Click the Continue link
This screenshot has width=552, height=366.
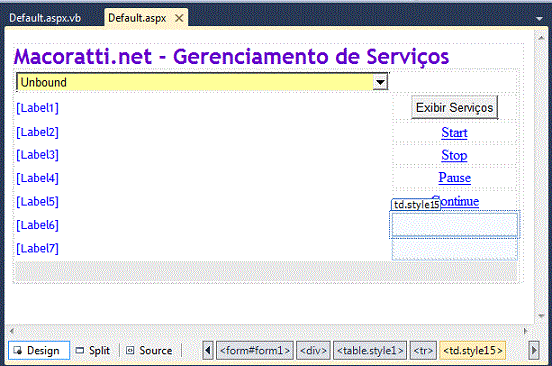point(459,201)
